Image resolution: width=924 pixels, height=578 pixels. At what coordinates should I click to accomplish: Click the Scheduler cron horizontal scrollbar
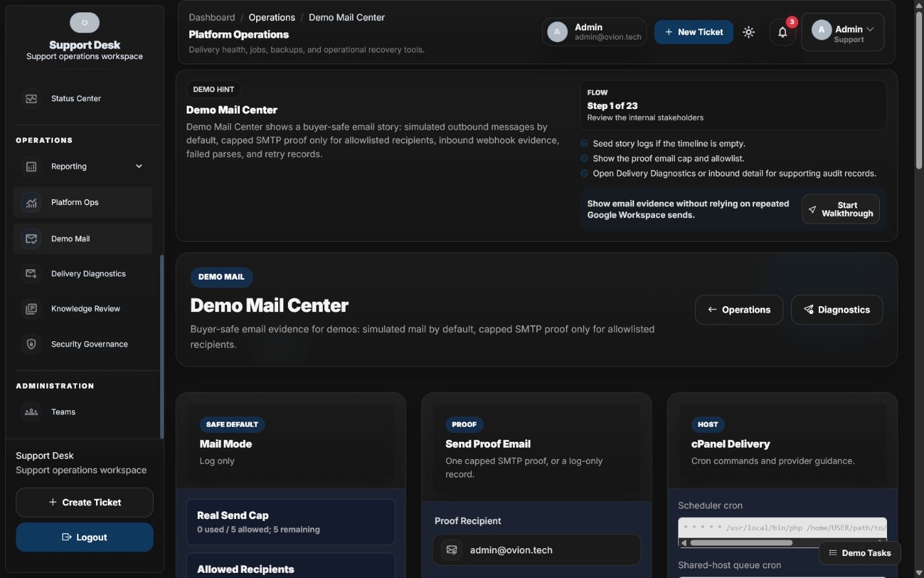coord(741,543)
